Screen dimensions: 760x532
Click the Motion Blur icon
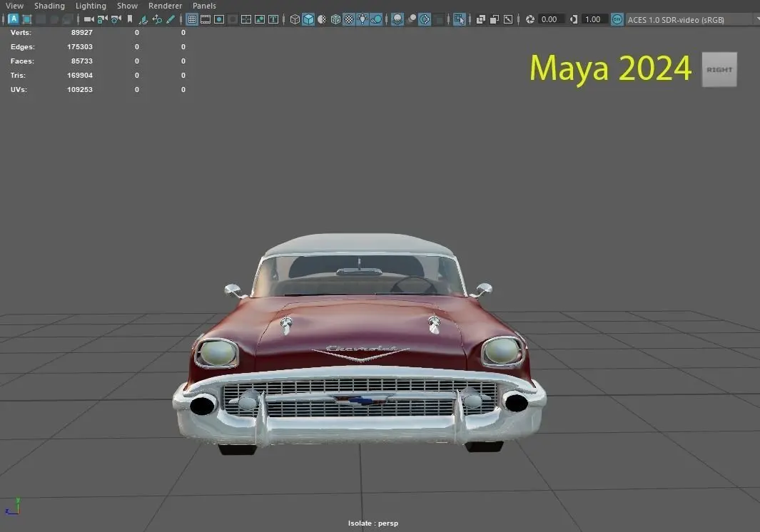point(411,19)
